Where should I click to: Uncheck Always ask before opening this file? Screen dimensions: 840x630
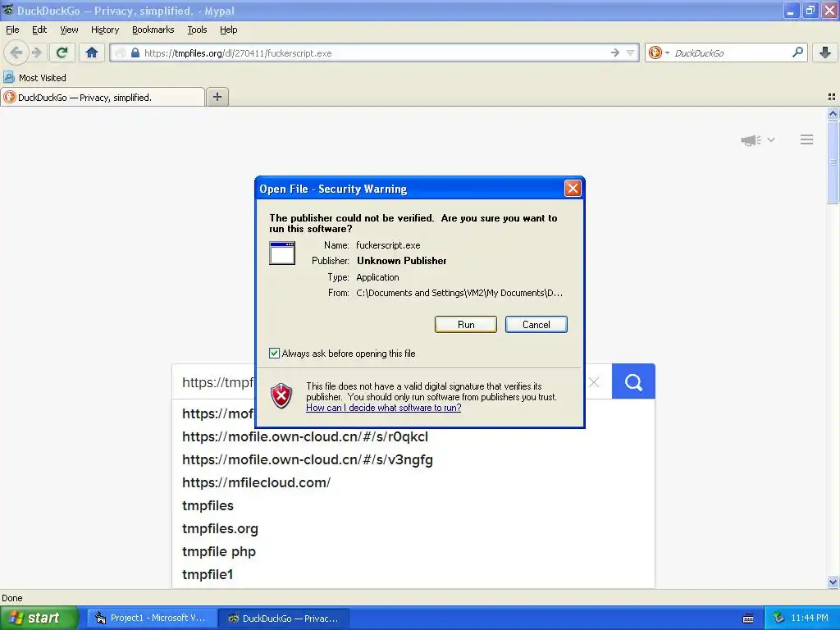coord(274,353)
